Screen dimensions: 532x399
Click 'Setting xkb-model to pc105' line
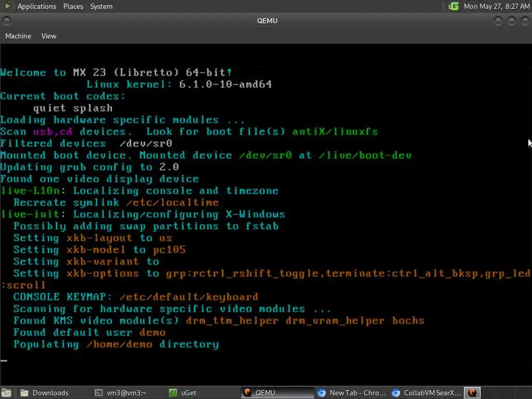[99, 250]
